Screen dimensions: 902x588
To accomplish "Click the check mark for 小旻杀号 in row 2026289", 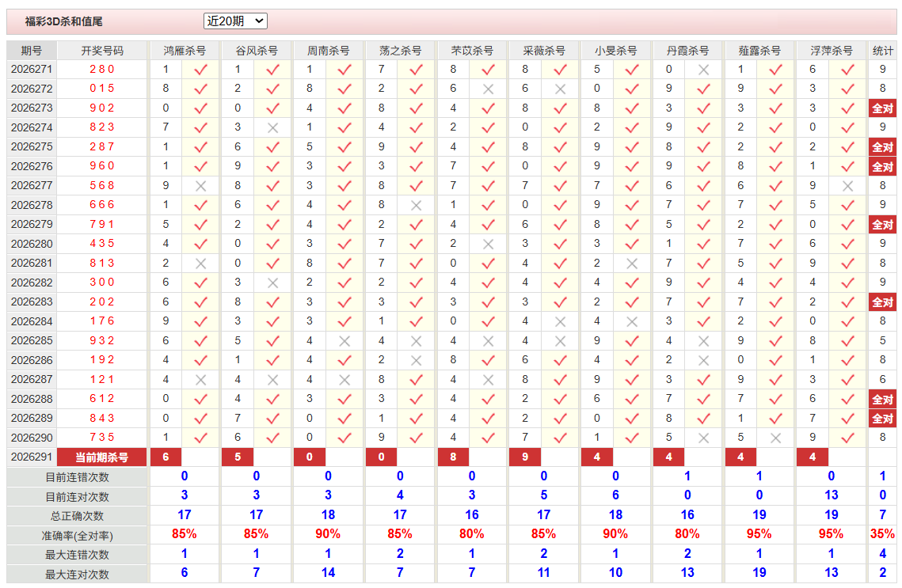I will (632, 419).
